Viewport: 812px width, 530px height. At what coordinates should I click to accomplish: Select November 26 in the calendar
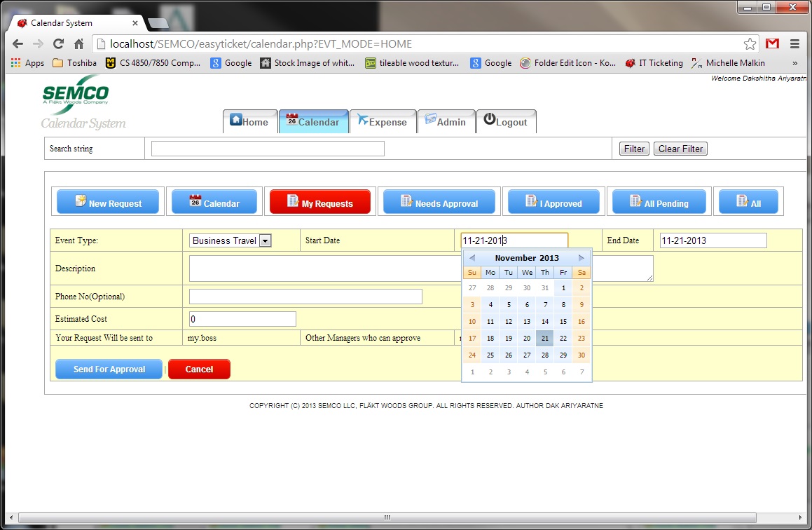click(509, 355)
